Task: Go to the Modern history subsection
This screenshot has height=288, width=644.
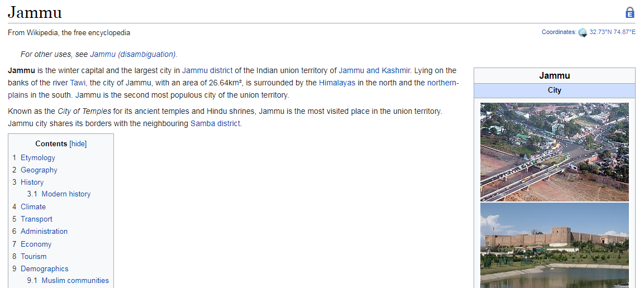Action: [66, 194]
